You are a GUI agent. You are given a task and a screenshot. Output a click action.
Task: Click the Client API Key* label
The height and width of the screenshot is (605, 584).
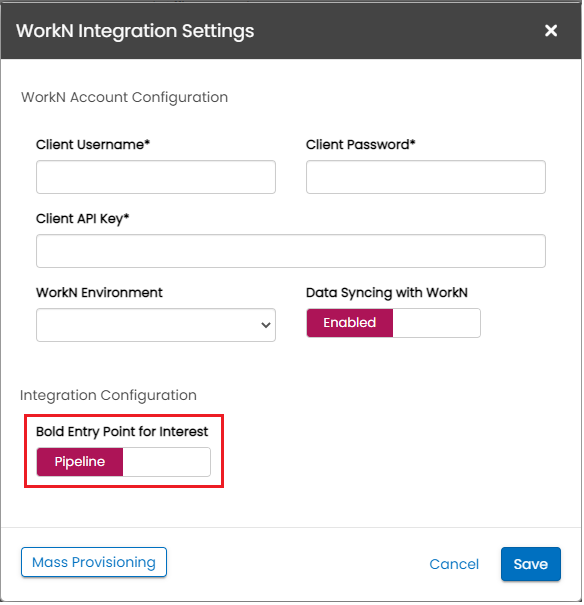click(82, 219)
